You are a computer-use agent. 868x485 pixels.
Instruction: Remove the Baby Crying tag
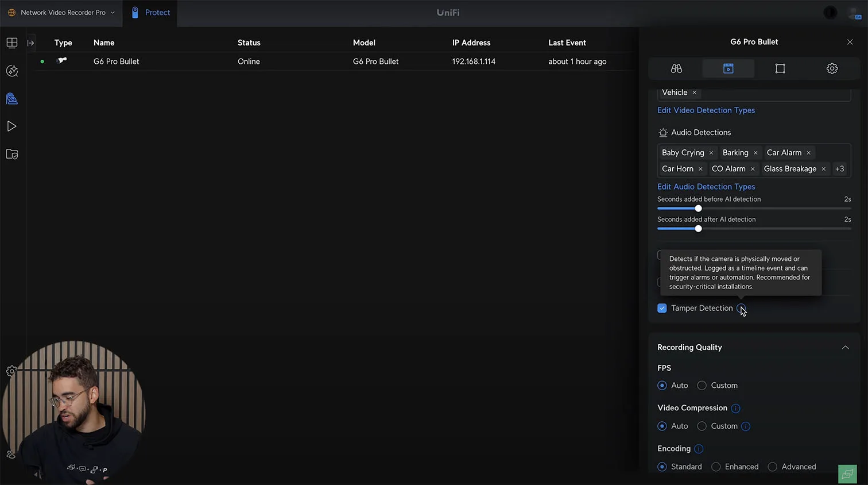click(711, 153)
